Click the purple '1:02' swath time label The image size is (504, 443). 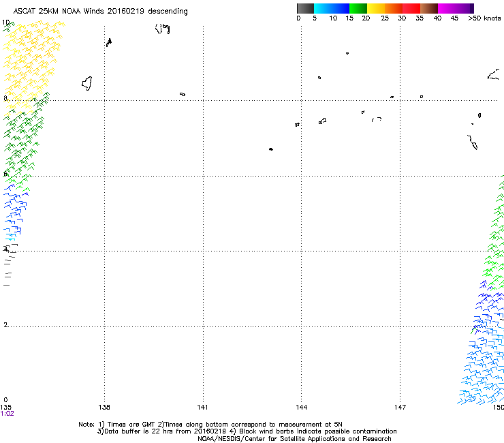tap(7, 414)
